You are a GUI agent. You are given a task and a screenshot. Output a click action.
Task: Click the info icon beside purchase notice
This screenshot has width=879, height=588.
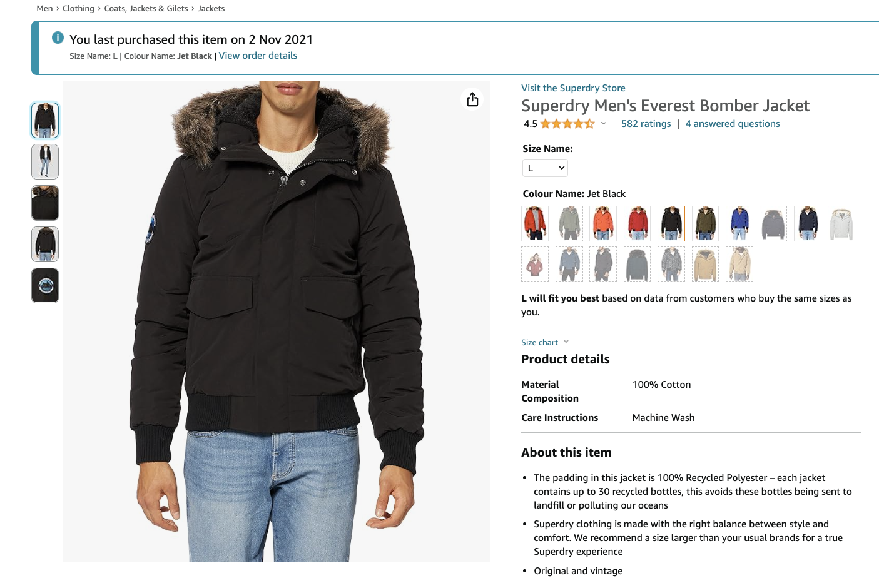point(58,38)
